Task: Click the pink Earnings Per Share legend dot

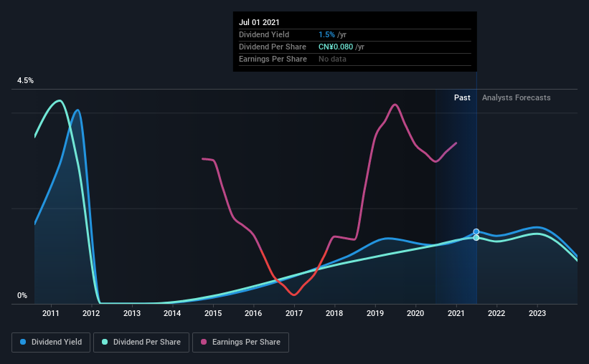Action: pos(204,342)
